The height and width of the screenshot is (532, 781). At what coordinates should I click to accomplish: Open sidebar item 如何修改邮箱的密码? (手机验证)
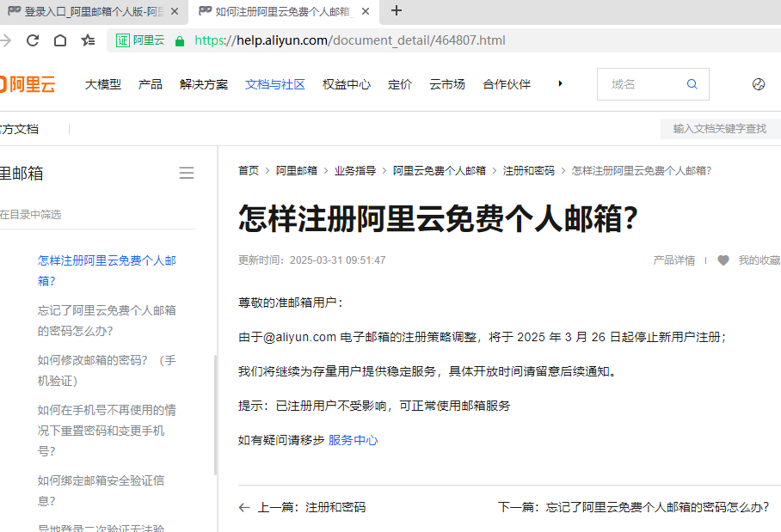(108, 370)
